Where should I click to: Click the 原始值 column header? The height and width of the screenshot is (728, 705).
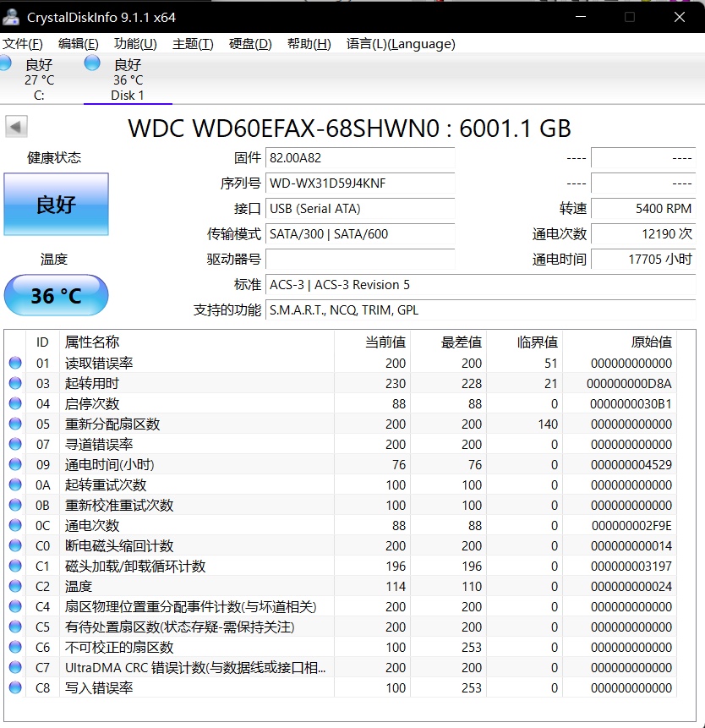pos(651,342)
